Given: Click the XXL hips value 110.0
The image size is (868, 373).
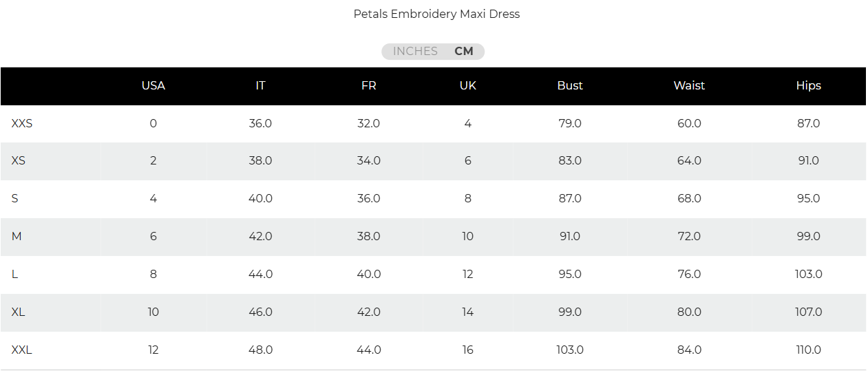Looking at the screenshot, I should coord(808,350).
